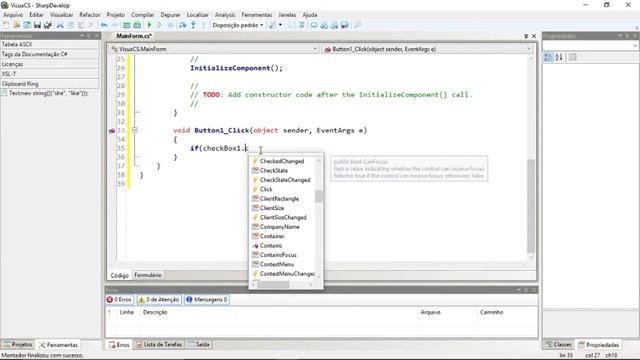Select the Saída output tab
This screenshot has width=640, height=360.
[199, 344]
